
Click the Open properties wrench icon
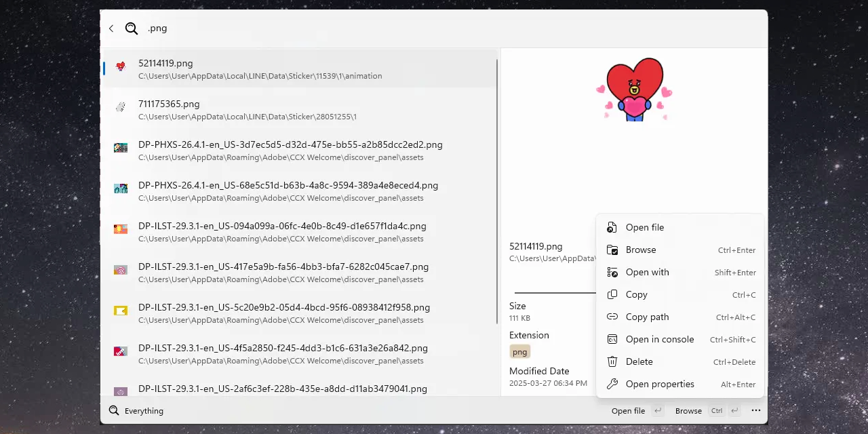click(612, 384)
